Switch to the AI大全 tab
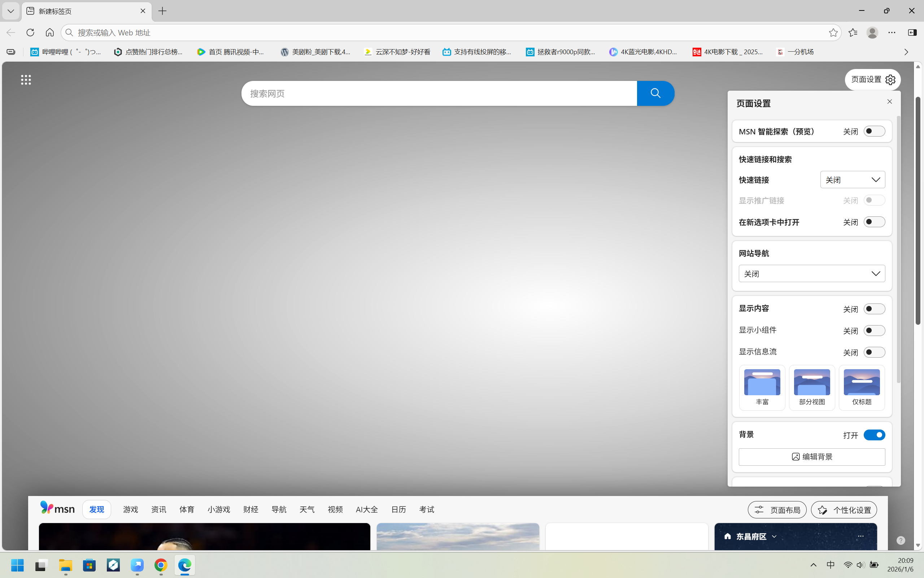This screenshot has height=578, width=924. (x=367, y=510)
